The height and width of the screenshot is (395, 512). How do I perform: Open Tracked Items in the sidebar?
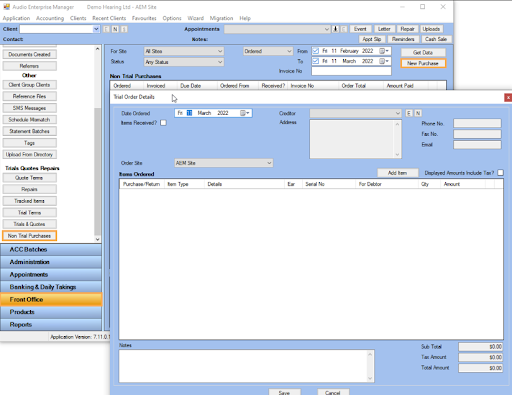click(x=30, y=201)
